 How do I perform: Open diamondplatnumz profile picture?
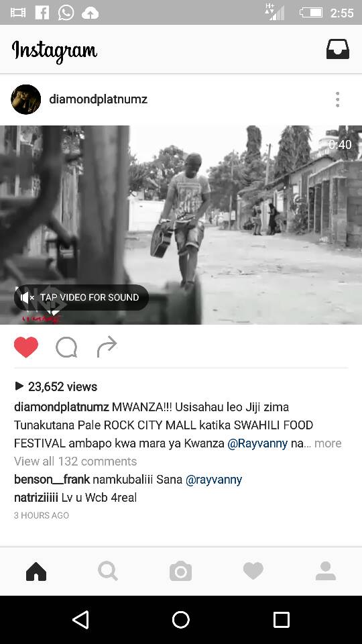pyautogui.click(x=26, y=99)
